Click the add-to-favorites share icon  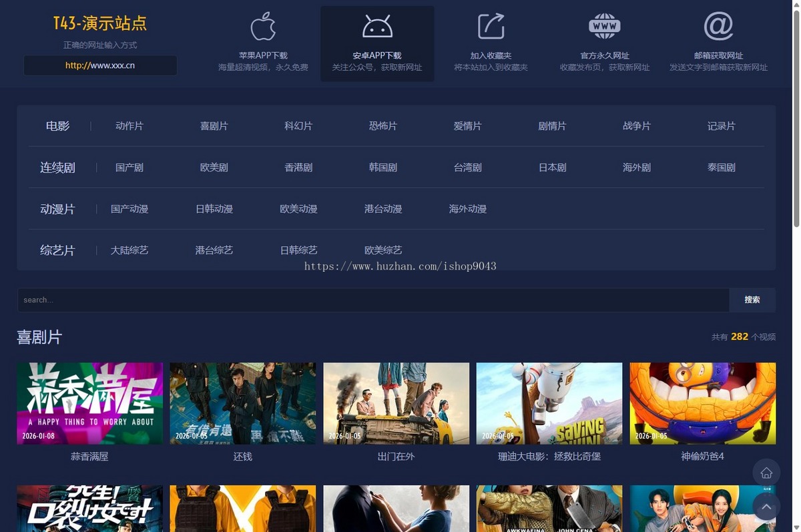click(491, 26)
